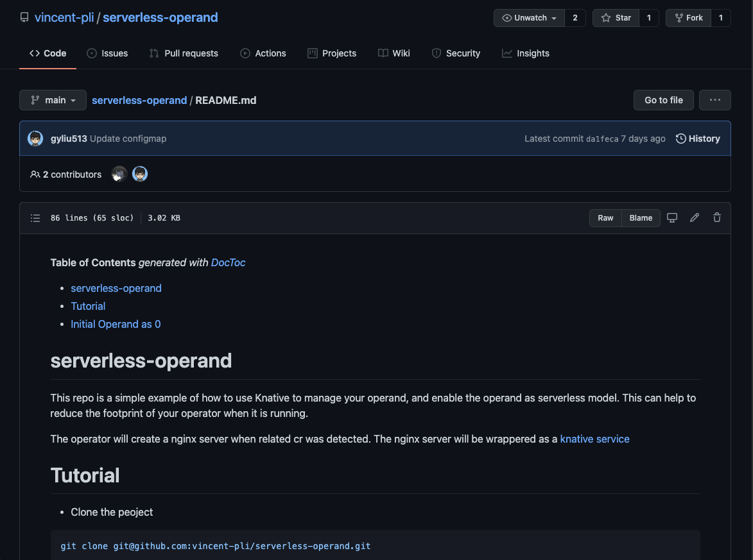Click the Go to file button
Image resolution: width=753 pixels, height=560 pixels.
coord(664,100)
